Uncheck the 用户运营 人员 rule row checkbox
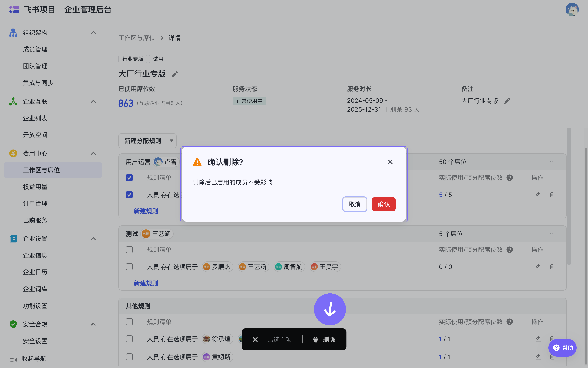The image size is (588, 368). click(129, 195)
